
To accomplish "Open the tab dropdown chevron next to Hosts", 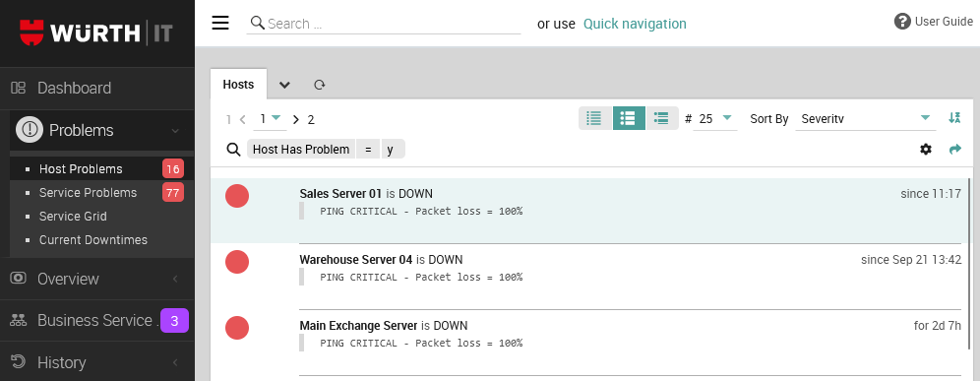I will point(285,85).
